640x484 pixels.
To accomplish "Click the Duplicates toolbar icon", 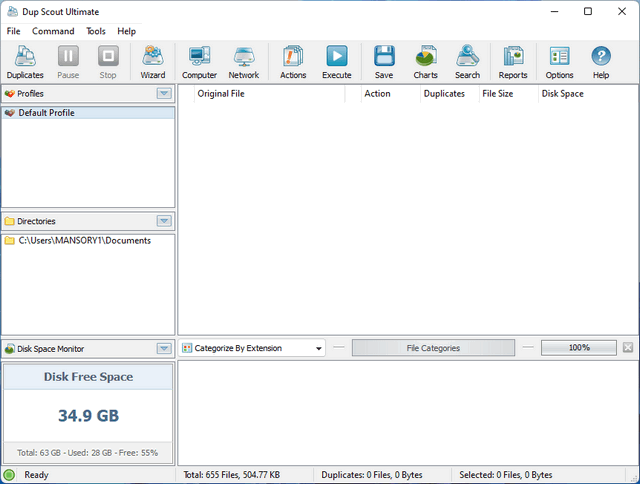I will 25,62.
